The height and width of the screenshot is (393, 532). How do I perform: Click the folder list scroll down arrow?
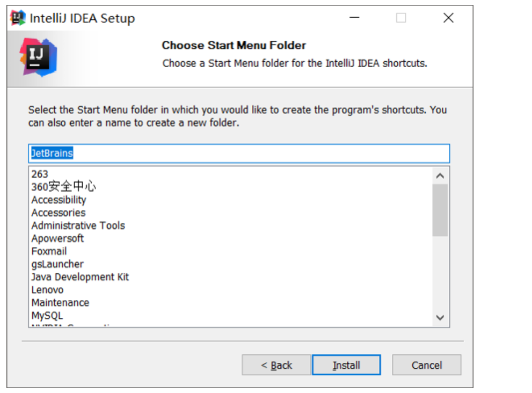point(440,318)
